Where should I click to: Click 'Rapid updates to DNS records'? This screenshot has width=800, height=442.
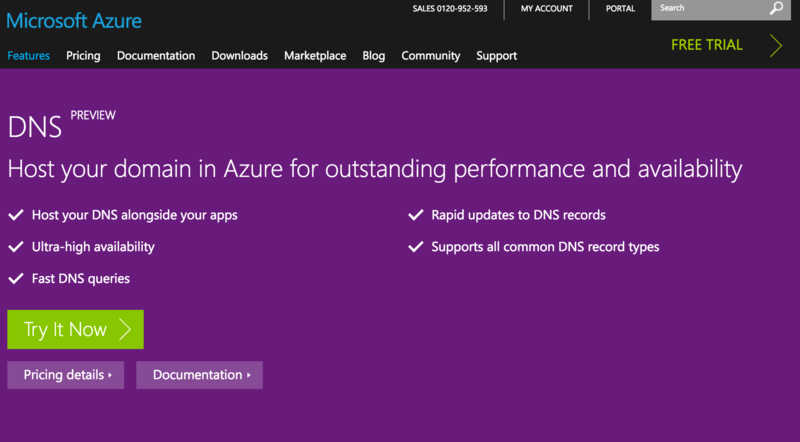[x=518, y=215]
